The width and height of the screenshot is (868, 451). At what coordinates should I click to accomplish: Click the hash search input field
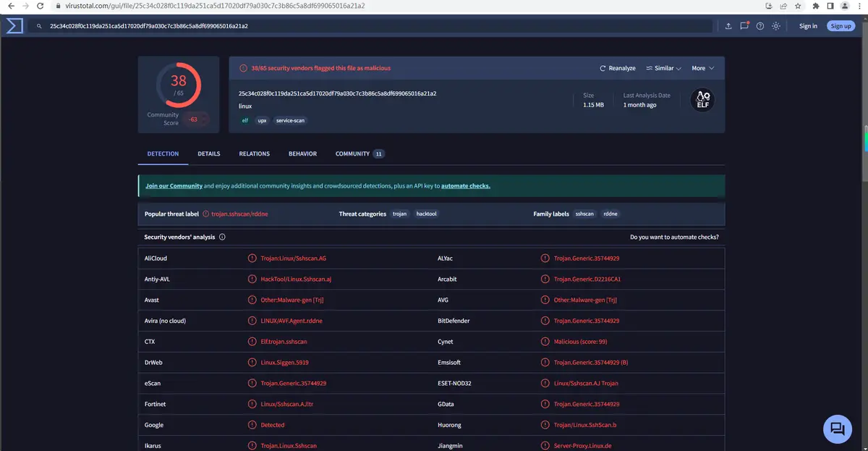(376, 26)
